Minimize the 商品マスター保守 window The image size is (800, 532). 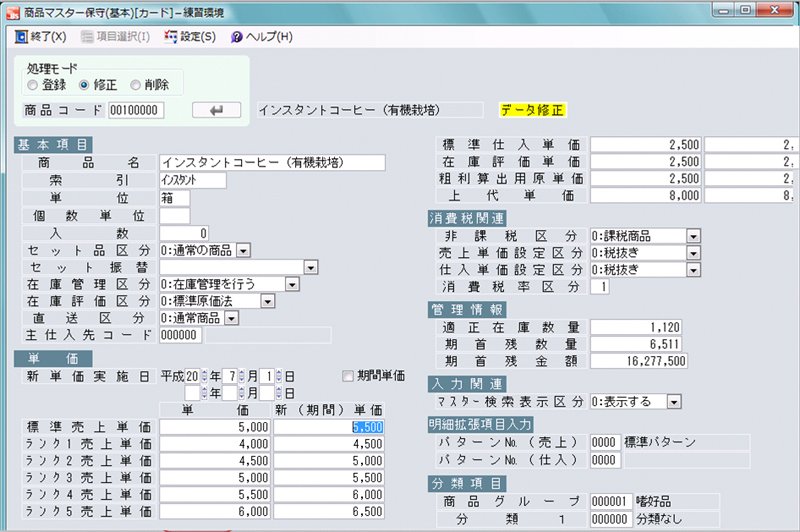(724, 10)
